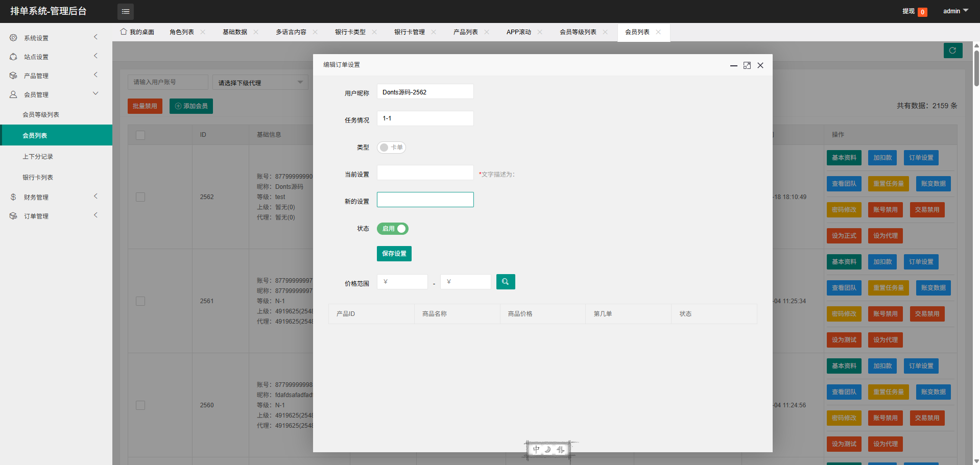Switch to the 产品列表 tab
Image resolution: width=980 pixels, height=465 pixels.
(465, 32)
